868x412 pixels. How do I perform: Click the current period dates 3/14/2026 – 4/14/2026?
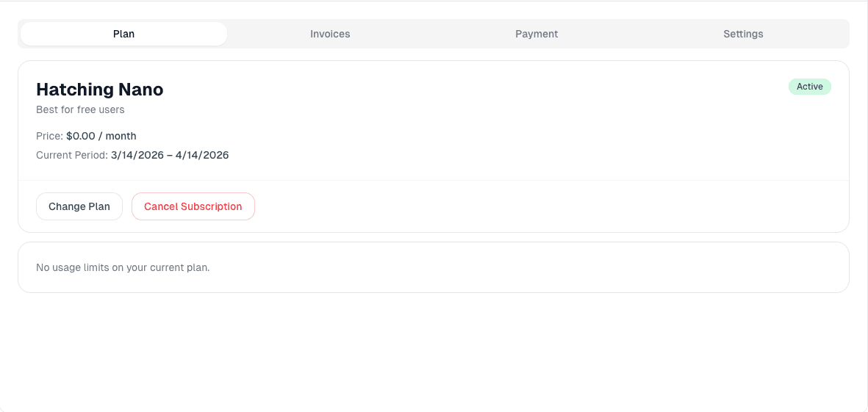(170, 156)
